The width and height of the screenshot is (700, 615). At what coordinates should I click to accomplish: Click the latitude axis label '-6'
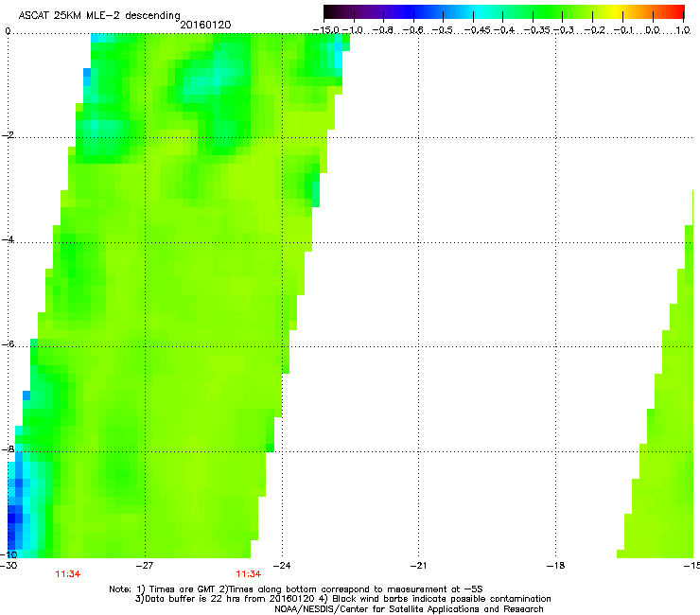point(8,344)
